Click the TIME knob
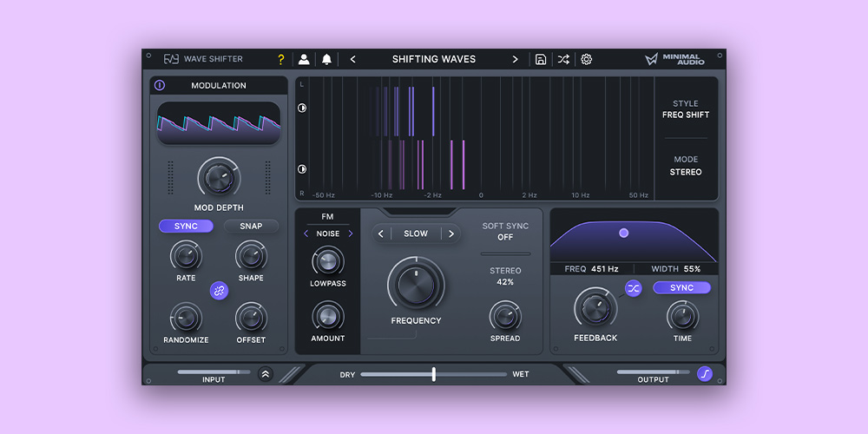The height and width of the screenshot is (434, 868). (682, 316)
